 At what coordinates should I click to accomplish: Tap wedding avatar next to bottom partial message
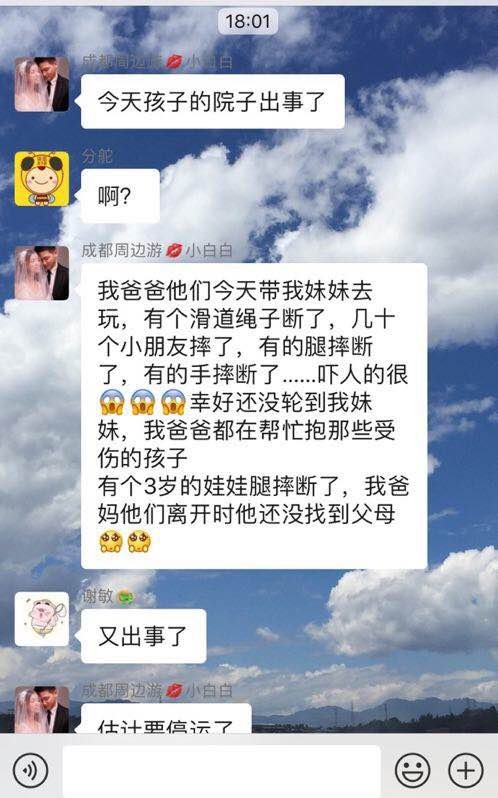coord(42,709)
